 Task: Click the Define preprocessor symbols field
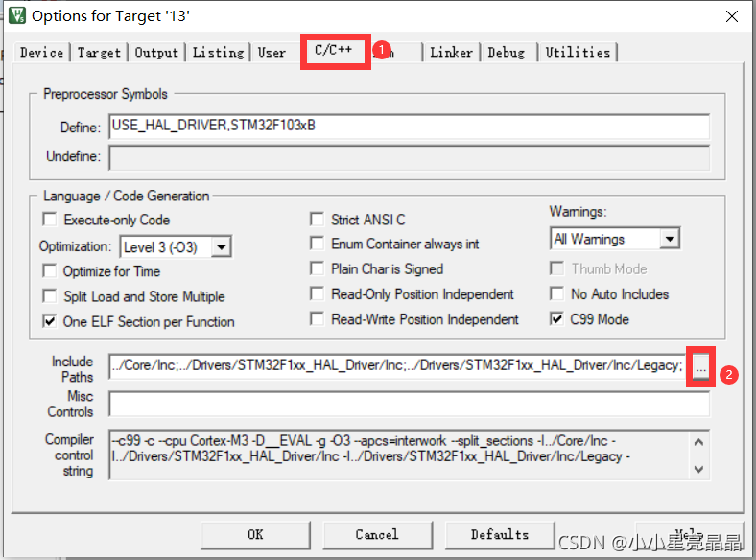click(409, 126)
